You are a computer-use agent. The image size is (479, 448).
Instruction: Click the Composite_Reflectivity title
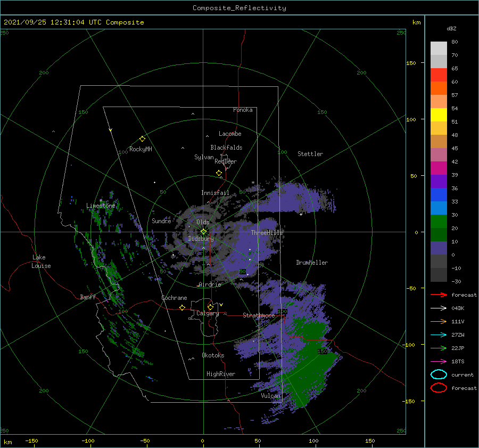point(239,8)
